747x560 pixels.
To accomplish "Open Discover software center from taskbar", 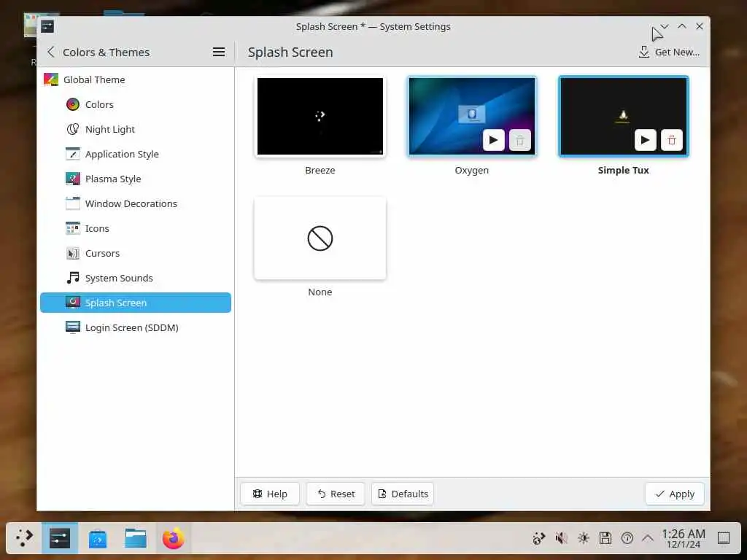I will [x=98, y=538].
